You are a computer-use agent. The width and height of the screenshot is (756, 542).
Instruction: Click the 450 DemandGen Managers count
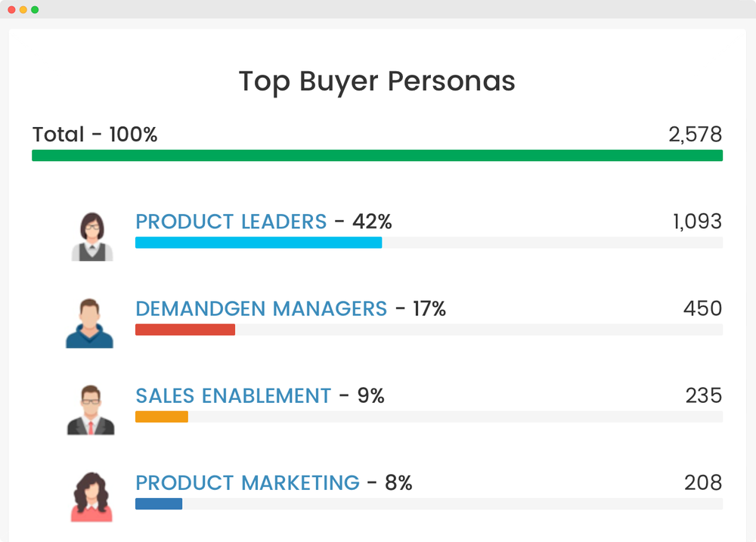point(702,308)
